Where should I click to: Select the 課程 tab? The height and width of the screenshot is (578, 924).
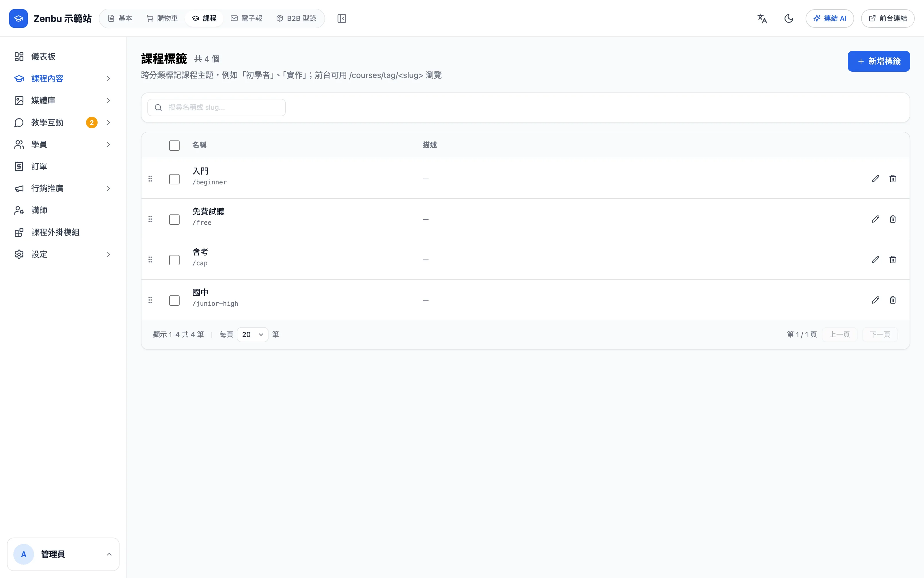[x=204, y=18]
